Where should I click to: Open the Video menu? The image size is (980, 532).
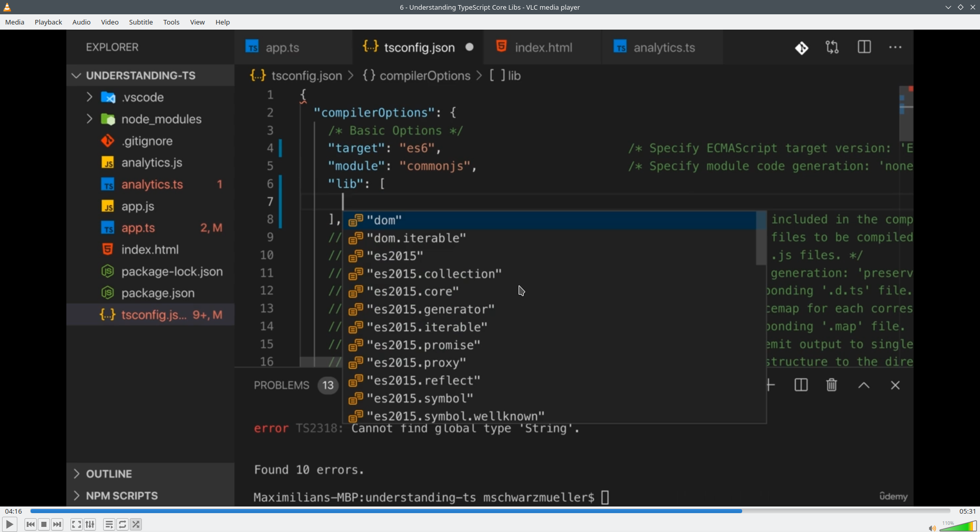[110, 22]
